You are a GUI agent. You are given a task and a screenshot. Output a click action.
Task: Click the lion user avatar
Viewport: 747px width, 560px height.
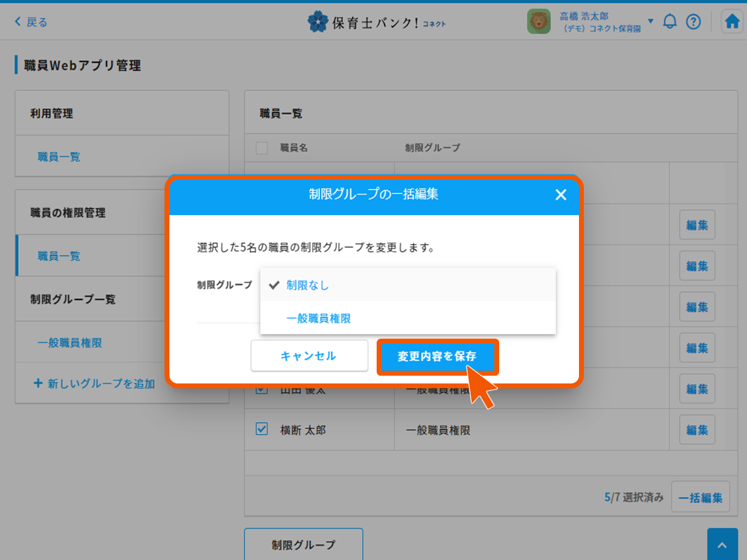pos(538,22)
